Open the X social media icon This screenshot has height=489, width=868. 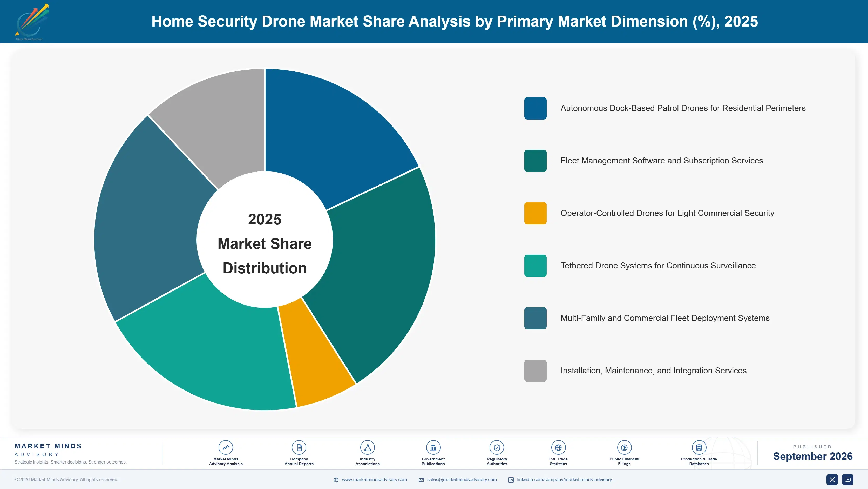click(832, 480)
